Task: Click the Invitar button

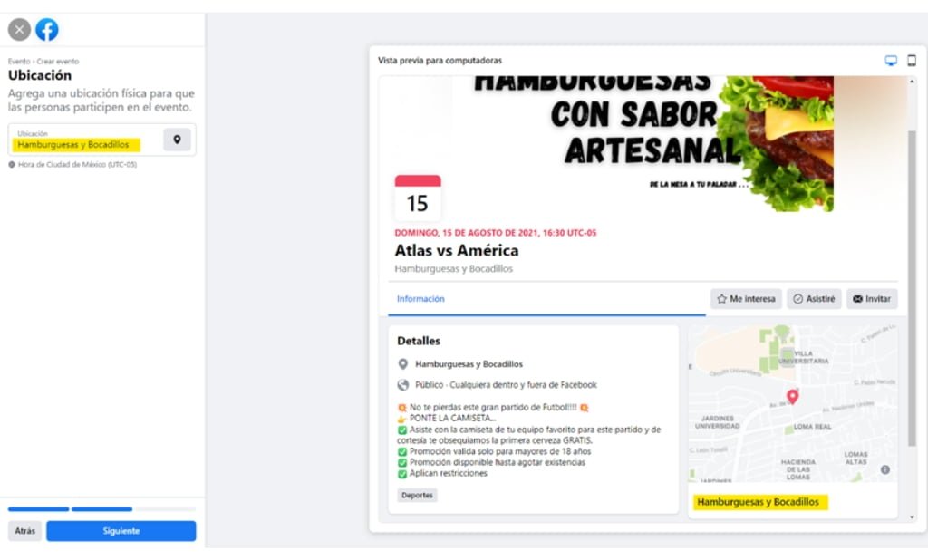Action: (x=872, y=298)
